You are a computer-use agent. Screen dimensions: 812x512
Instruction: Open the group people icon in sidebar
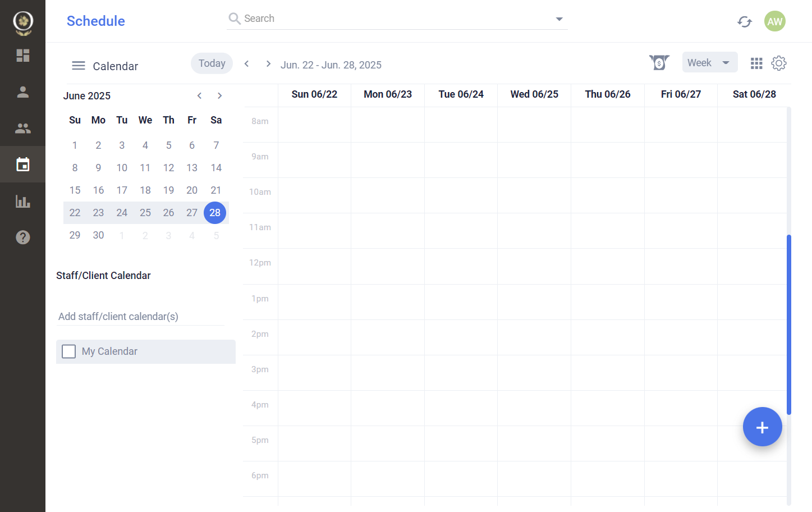pyautogui.click(x=22, y=129)
